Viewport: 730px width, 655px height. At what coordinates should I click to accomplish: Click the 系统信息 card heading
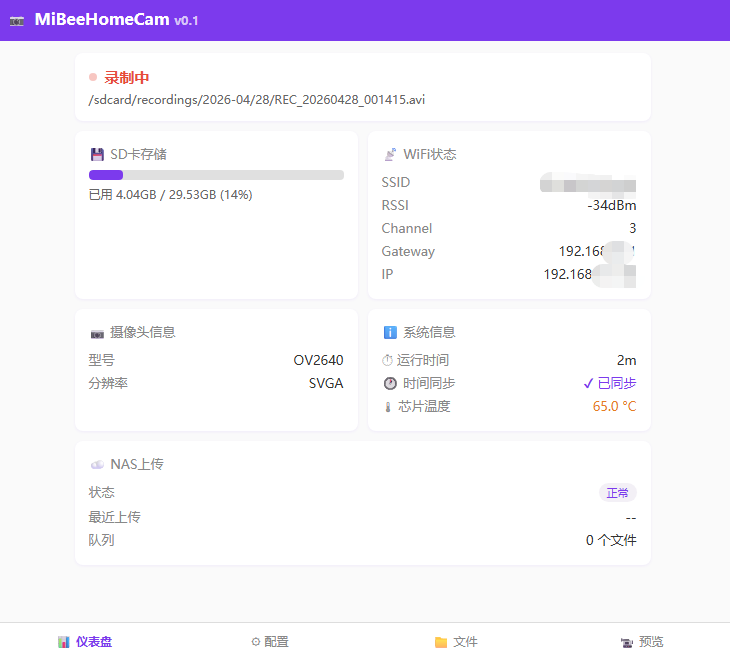[x=429, y=332]
